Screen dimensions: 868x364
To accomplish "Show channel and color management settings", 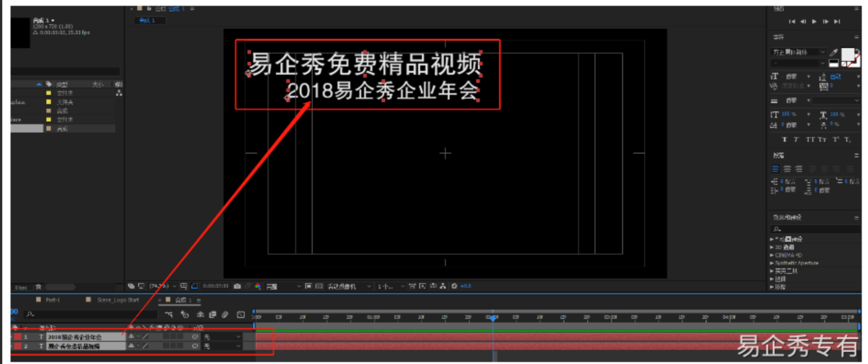I will pos(258,286).
